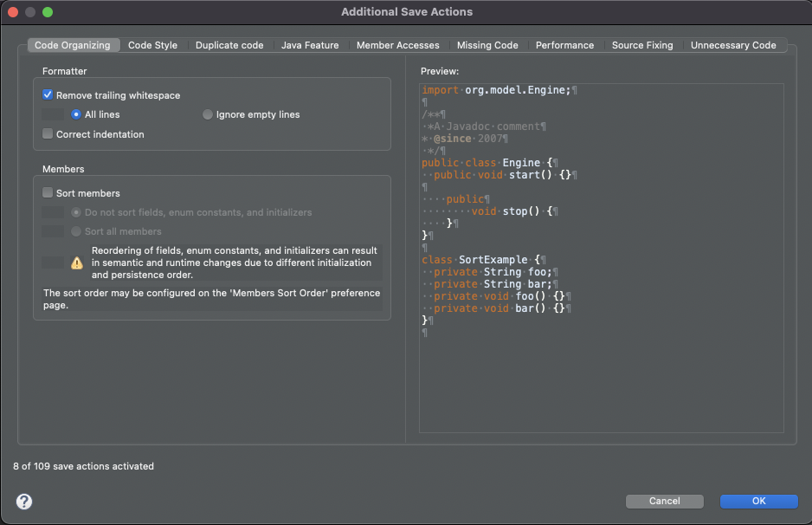812x525 pixels.
Task: Click 'private String foo;' preview line
Action: (x=493, y=272)
